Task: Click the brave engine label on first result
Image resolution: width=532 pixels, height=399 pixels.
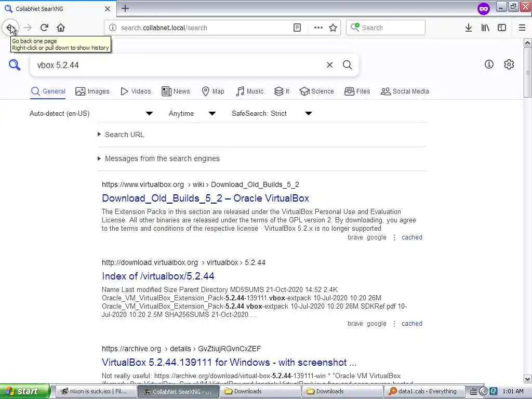Action: [355, 237]
